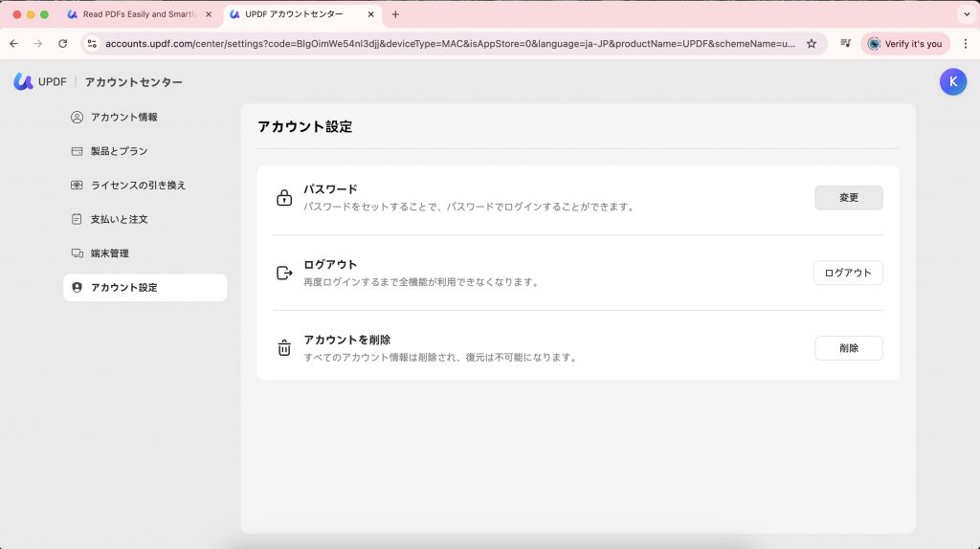Open a new browser tab
Image resolution: width=980 pixels, height=549 pixels.
pyautogui.click(x=395, y=14)
